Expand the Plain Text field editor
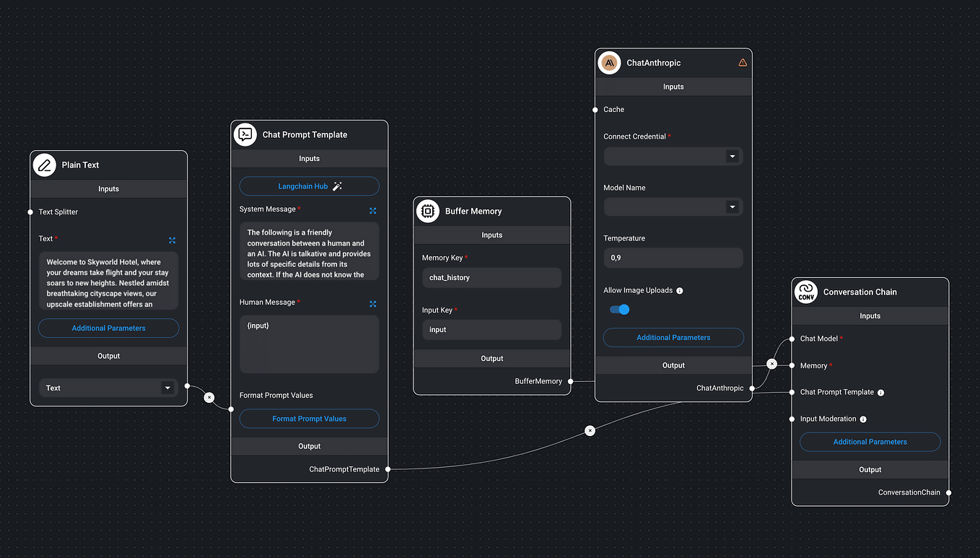The width and height of the screenshot is (980, 558). point(172,240)
